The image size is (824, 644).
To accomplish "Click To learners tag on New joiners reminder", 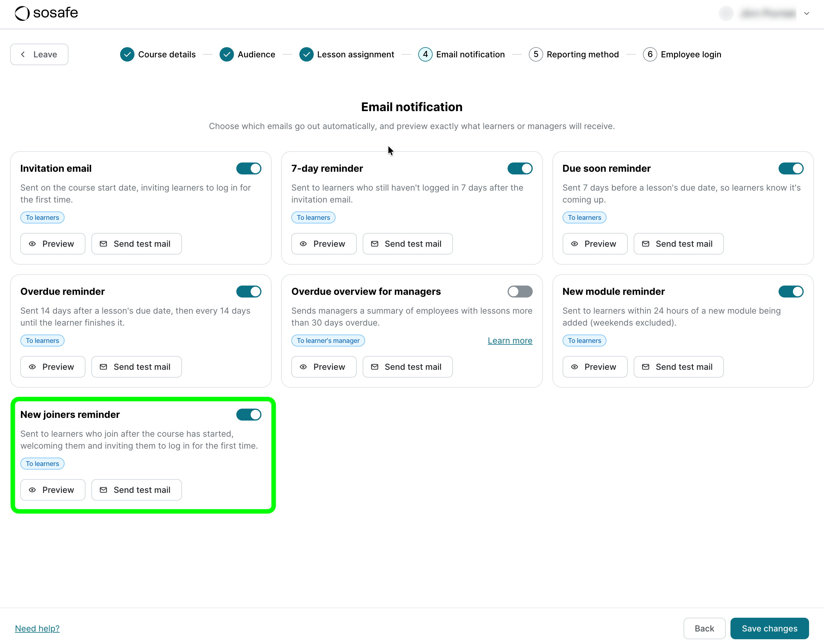I will (x=42, y=463).
